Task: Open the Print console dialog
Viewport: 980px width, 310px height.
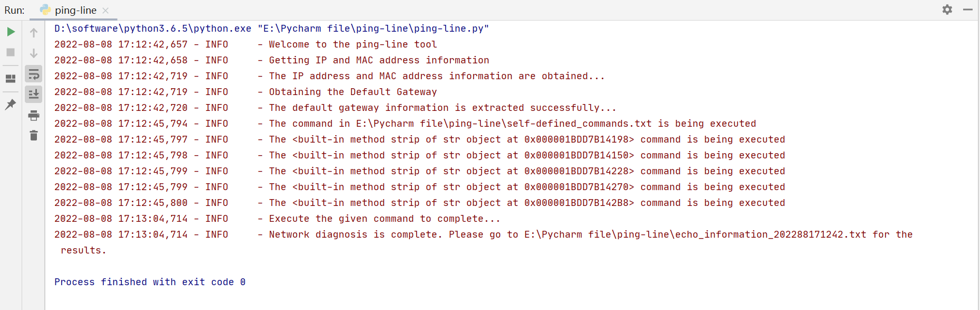Action: click(33, 115)
